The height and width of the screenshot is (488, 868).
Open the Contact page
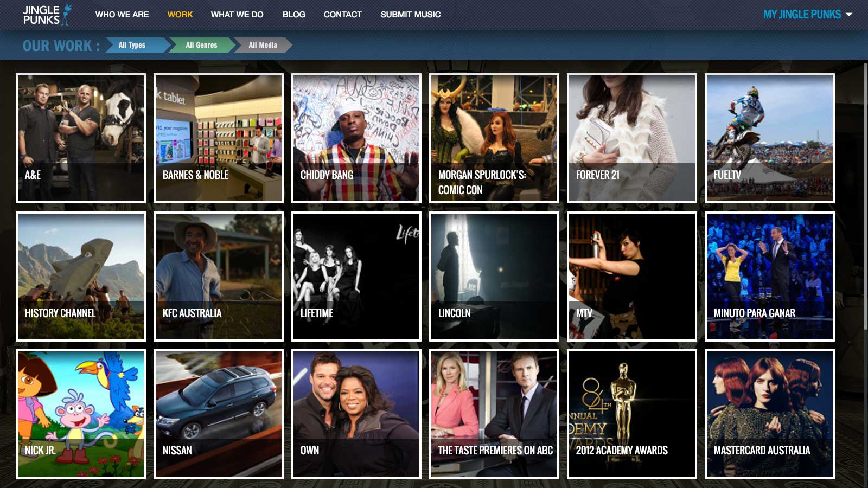tap(343, 15)
